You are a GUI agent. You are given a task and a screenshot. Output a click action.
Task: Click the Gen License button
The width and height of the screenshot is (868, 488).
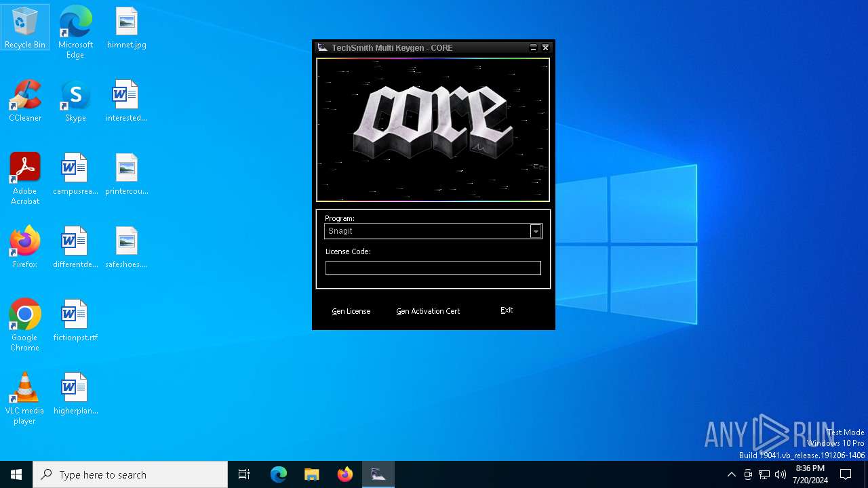pos(351,311)
